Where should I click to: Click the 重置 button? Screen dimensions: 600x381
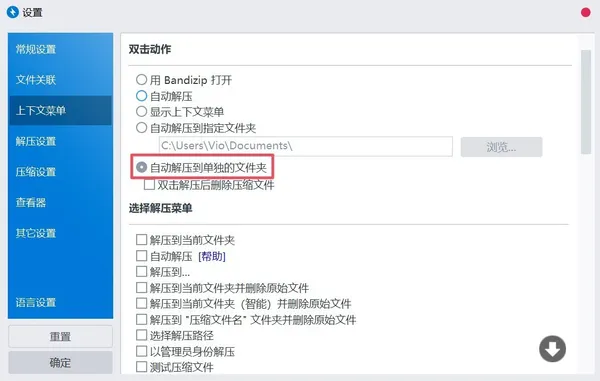(60, 337)
